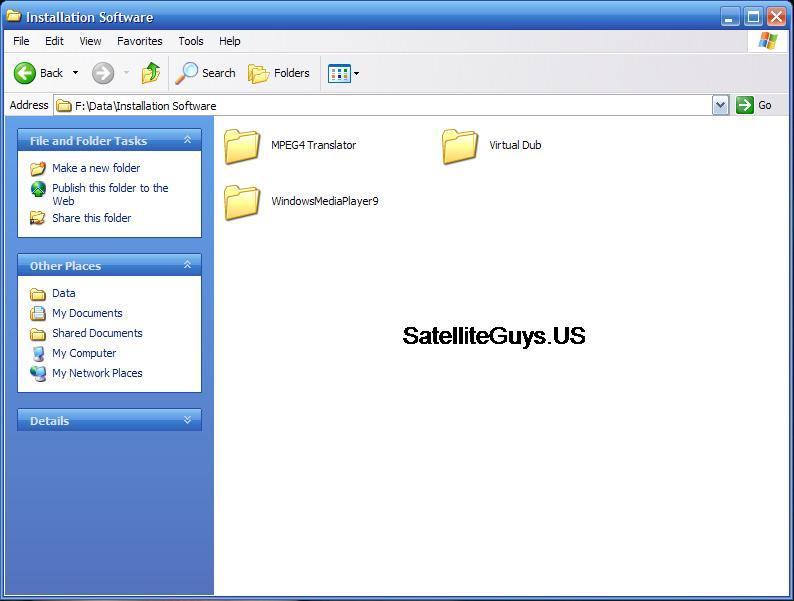The height and width of the screenshot is (601, 794).
Task: Toggle the Folders pane icon
Action: point(258,73)
